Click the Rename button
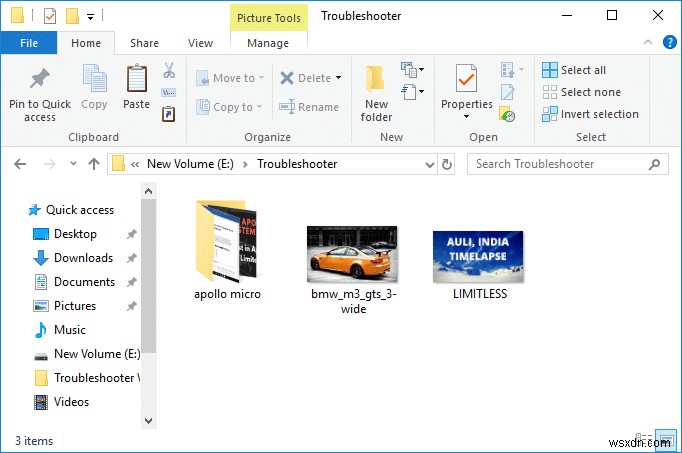682x453 pixels. pyautogui.click(x=309, y=107)
